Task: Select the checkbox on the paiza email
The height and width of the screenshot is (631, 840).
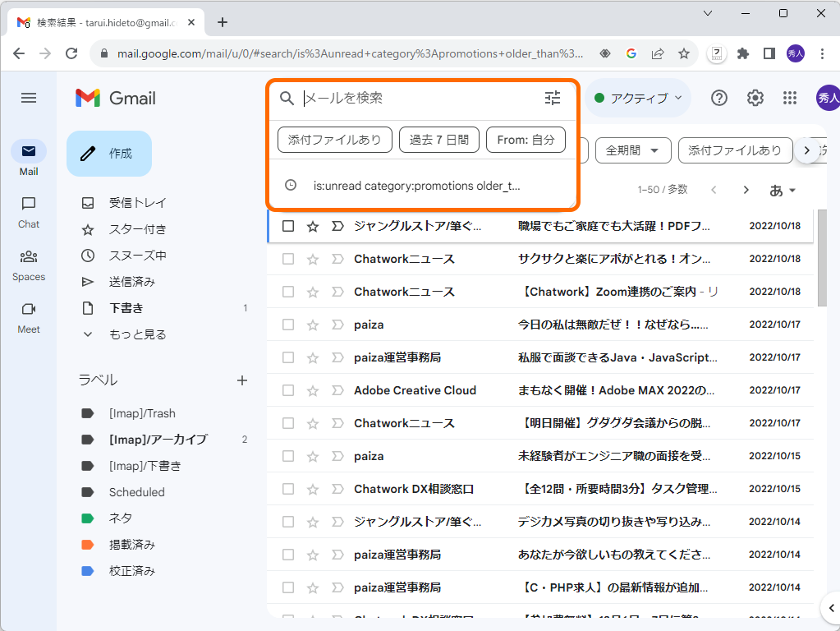Action: [287, 324]
